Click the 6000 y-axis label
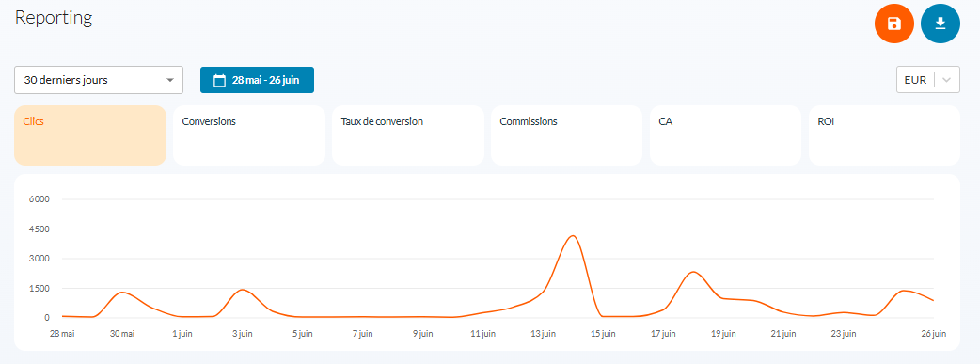Image resolution: width=980 pixels, height=364 pixels. pyautogui.click(x=39, y=199)
